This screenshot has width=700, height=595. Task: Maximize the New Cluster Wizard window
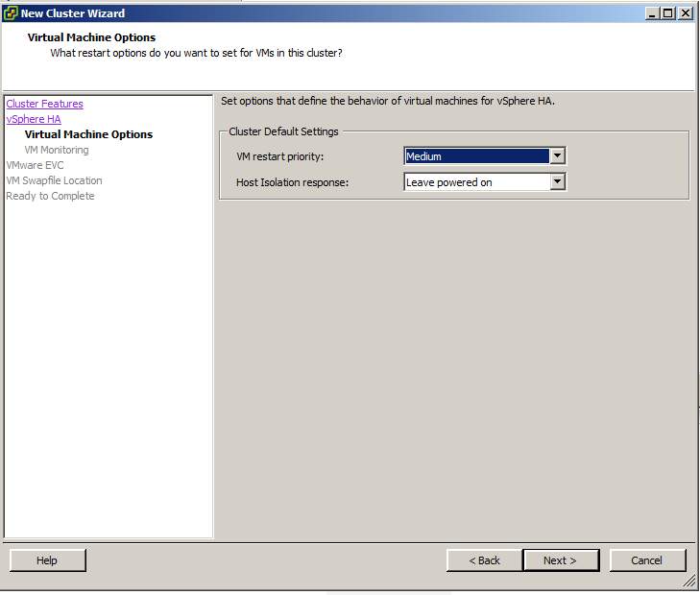[668, 13]
